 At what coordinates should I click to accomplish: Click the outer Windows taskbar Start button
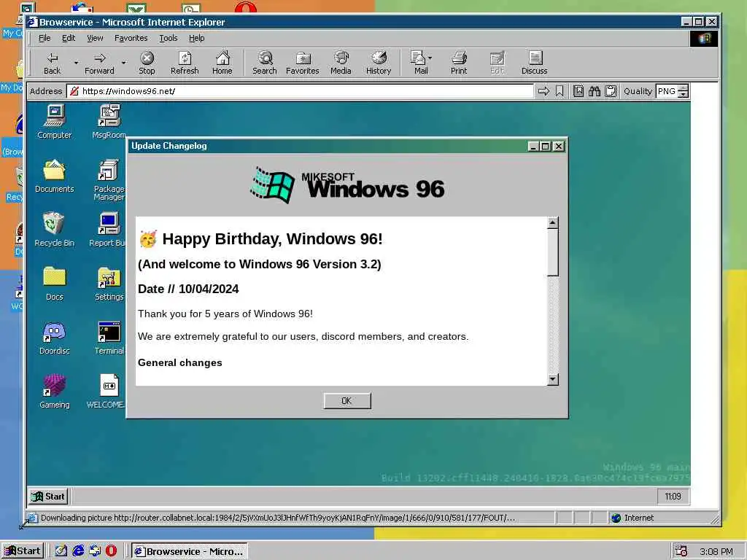coord(23,551)
